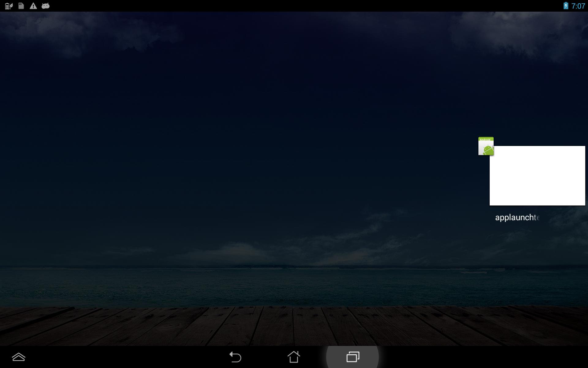Tap the power saver battery leaf icon
Screen dimensions: 588x368
9,6
